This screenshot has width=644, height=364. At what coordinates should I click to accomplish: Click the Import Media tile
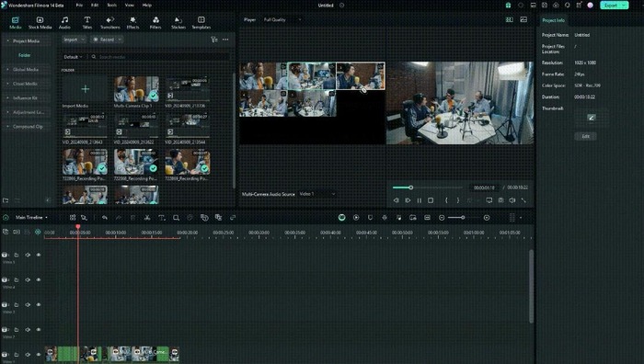tap(85, 89)
